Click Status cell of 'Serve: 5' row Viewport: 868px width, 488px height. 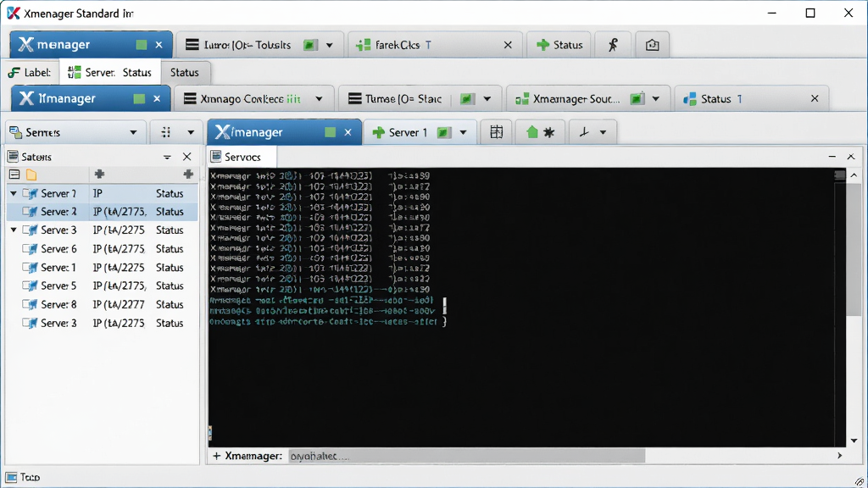[170, 286]
